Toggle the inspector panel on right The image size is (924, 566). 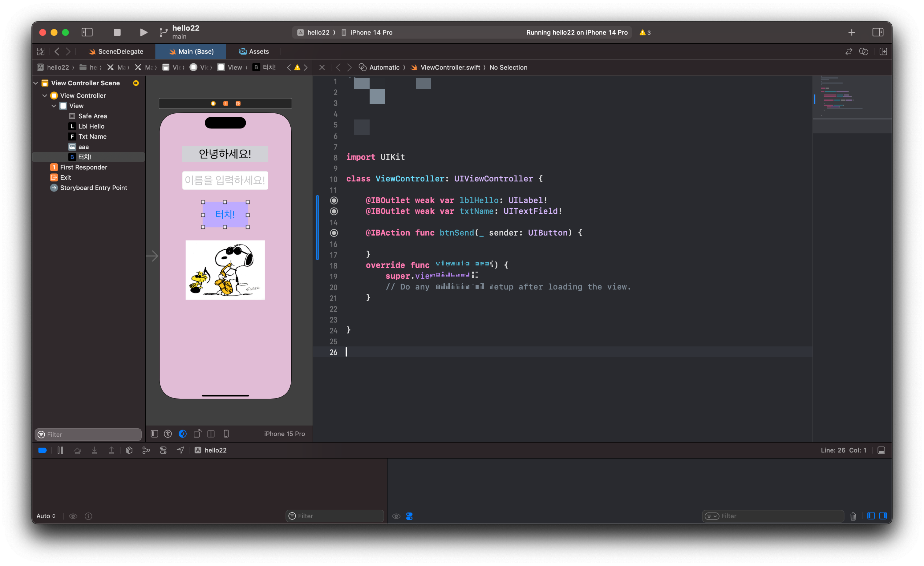tap(877, 32)
